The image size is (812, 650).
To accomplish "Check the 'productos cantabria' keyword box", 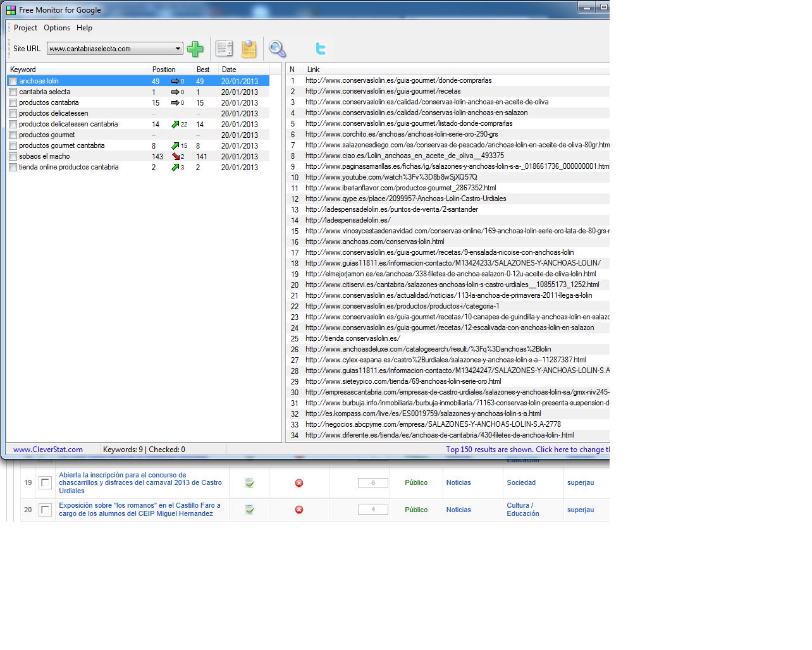I will tap(13, 102).
